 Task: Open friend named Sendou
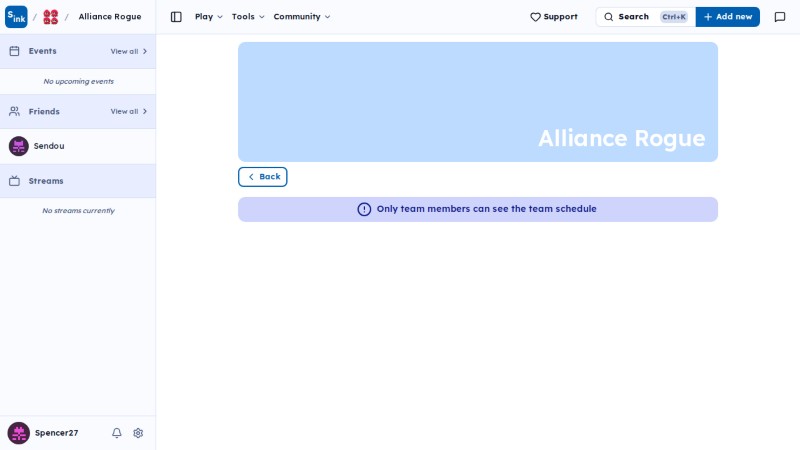pos(49,146)
